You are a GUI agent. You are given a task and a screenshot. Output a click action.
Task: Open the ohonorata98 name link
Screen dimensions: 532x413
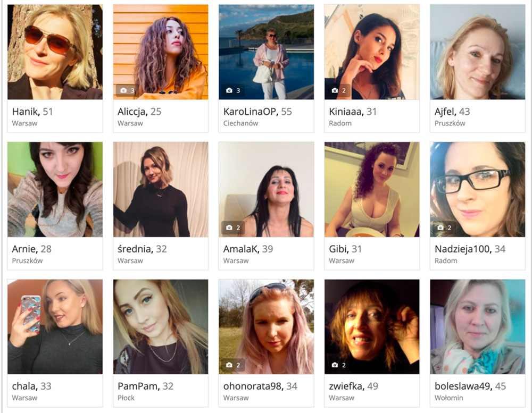click(252, 386)
